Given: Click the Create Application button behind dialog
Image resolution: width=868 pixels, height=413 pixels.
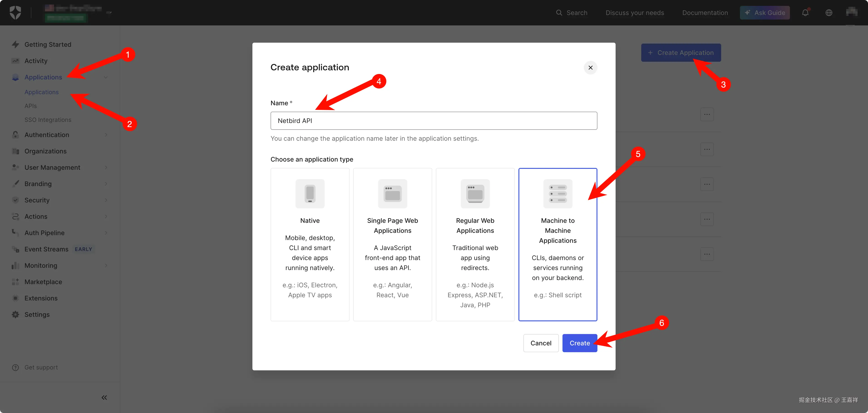Looking at the screenshot, I should [681, 53].
